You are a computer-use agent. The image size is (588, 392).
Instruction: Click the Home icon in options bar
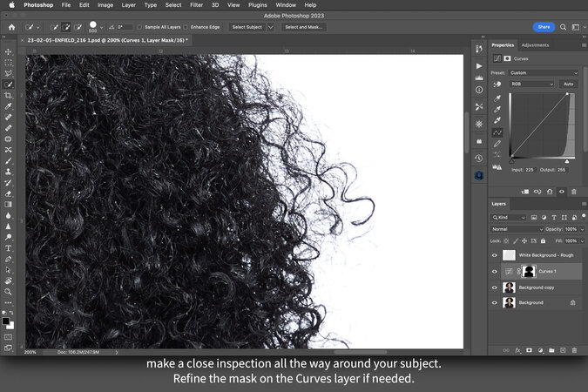(x=11, y=27)
